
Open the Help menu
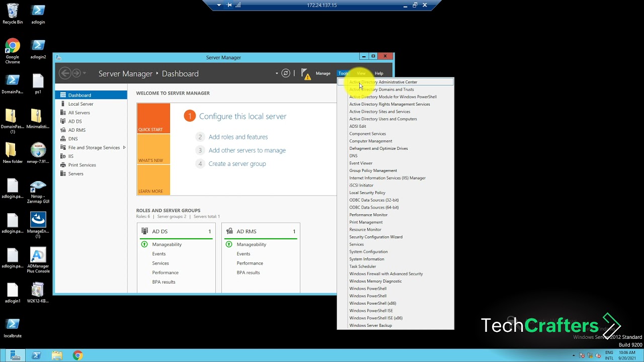pyautogui.click(x=379, y=73)
